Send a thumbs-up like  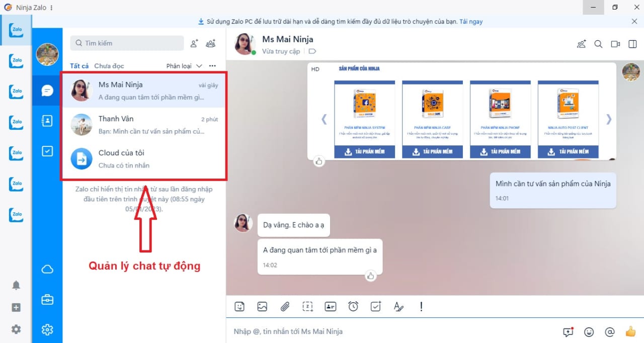[630, 331]
